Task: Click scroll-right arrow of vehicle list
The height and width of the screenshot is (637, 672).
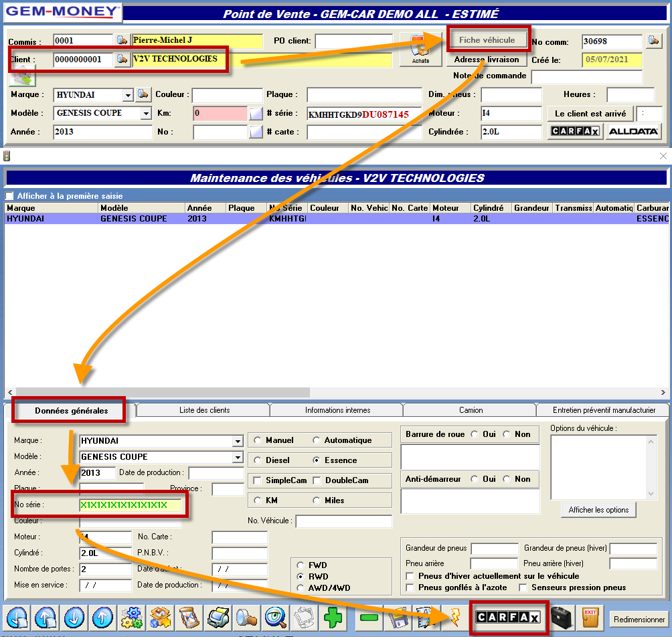Action: [x=663, y=392]
